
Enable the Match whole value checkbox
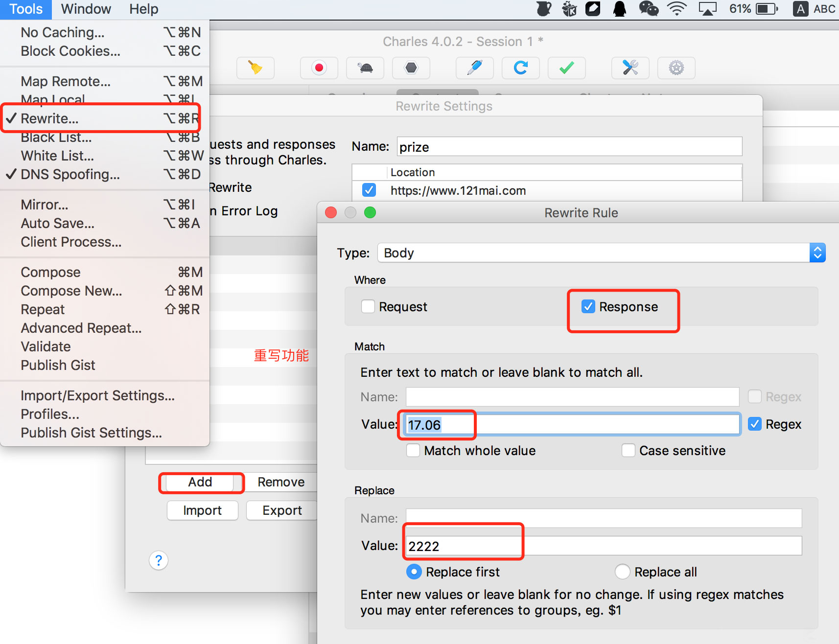(x=413, y=451)
